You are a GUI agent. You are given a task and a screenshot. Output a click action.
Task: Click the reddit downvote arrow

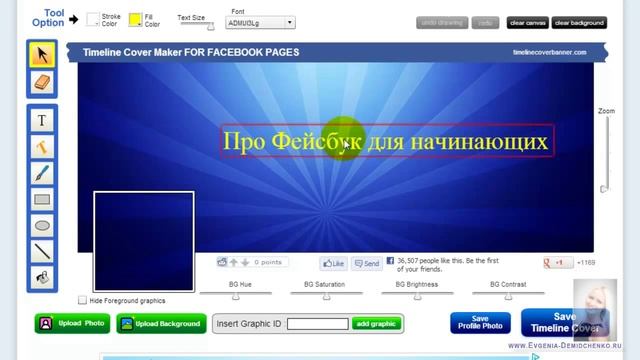(245, 262)
